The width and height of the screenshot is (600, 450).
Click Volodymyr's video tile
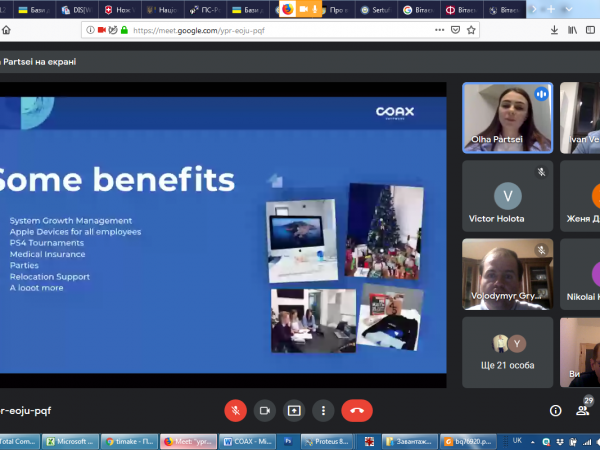tap(507, 273)
